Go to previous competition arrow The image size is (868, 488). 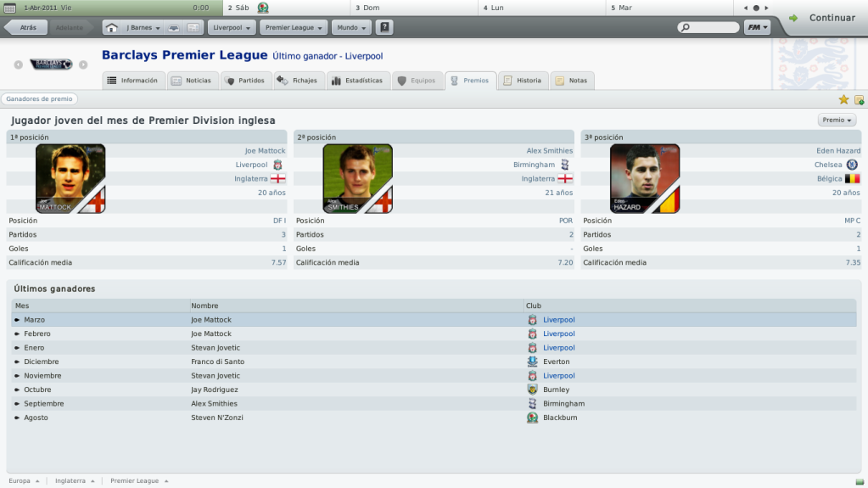[19, 65]
